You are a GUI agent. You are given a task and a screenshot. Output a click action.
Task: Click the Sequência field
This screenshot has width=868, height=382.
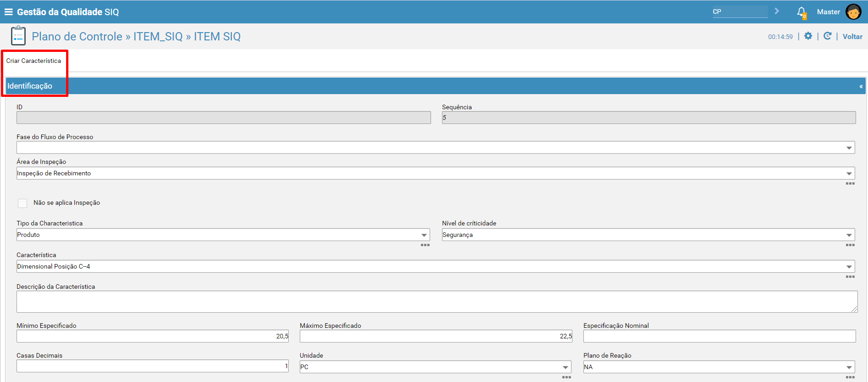point(649,118)
